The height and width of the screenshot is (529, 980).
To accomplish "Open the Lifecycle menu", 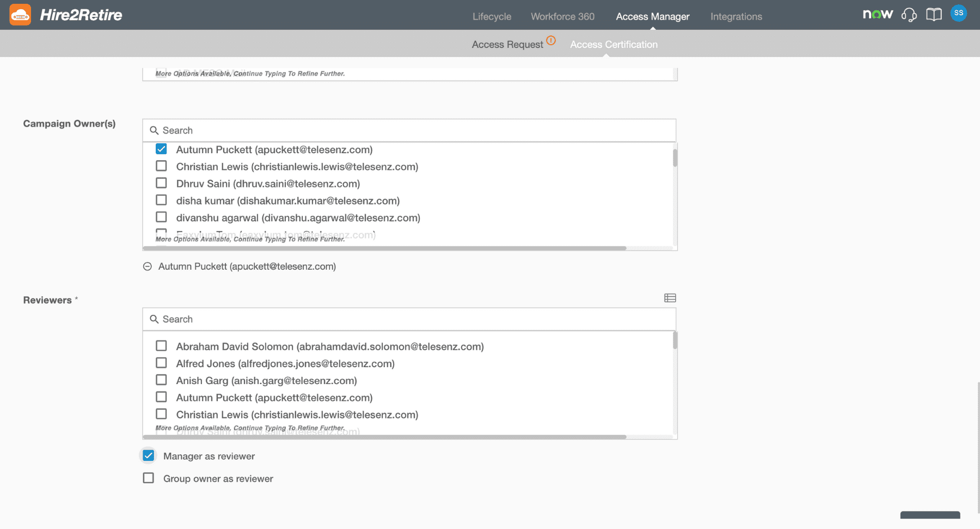I will coord(492,16).
